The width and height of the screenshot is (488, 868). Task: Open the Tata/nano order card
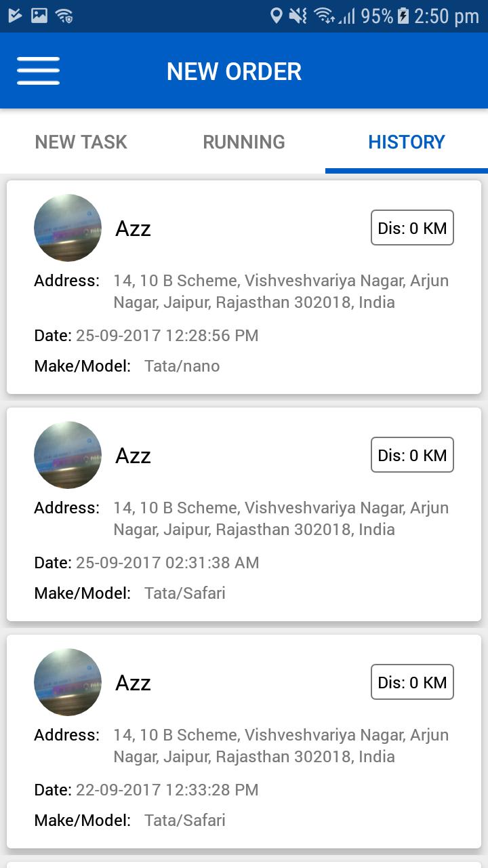coord(244,319)
